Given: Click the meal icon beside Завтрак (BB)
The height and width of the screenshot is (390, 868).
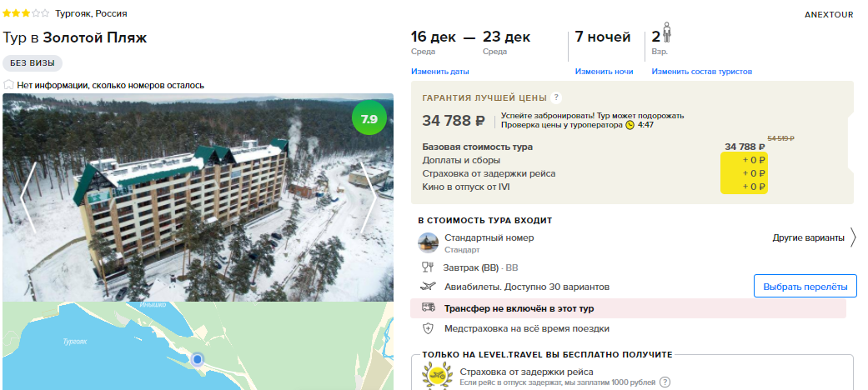Looking at the screenshot, I should (x=428, y=267).
